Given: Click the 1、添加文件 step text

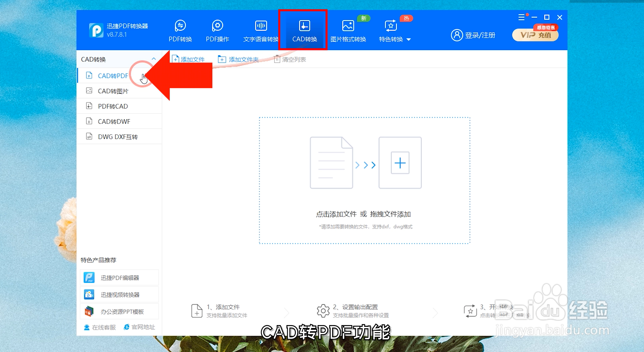Looking at the screenshot, I should pos(223,307).
